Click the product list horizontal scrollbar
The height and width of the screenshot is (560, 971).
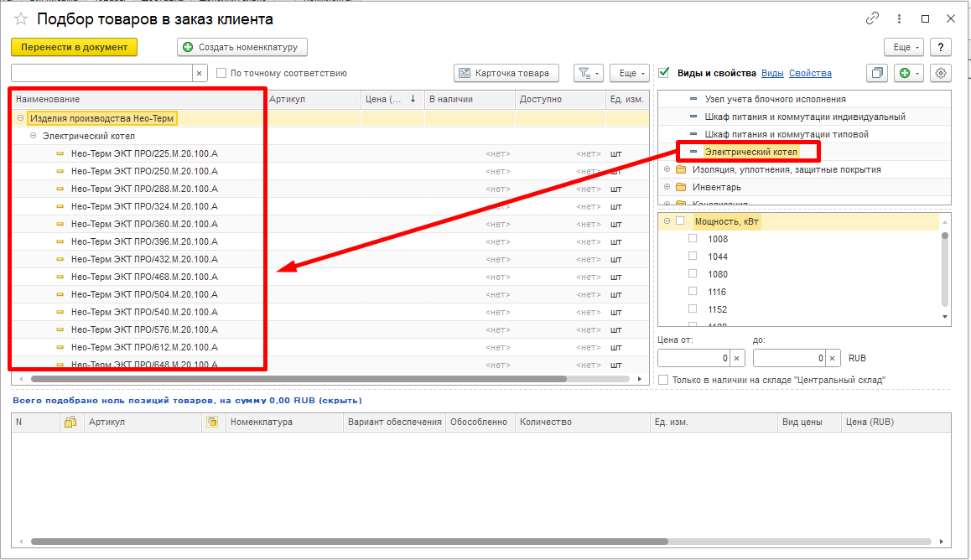299,379
